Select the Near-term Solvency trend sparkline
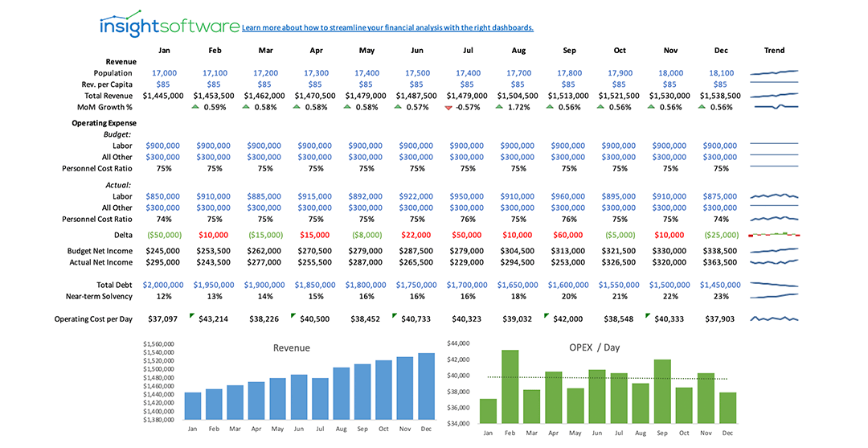This screenshot has width=868, height=448. tap(774, 296)
